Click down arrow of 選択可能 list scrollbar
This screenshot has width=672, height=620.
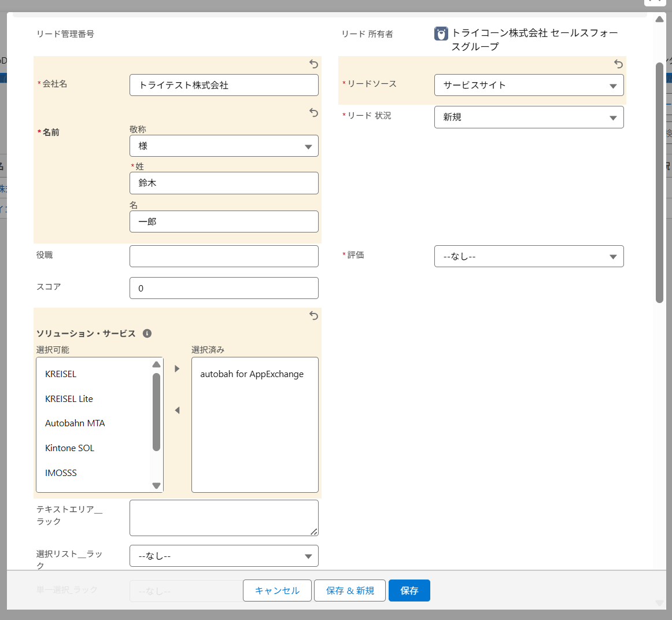156,485
